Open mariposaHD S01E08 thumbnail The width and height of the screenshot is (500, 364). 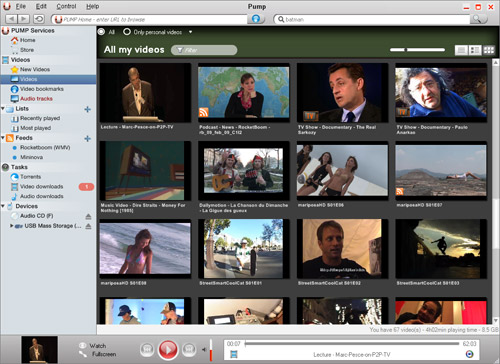[x=145, y=248]
